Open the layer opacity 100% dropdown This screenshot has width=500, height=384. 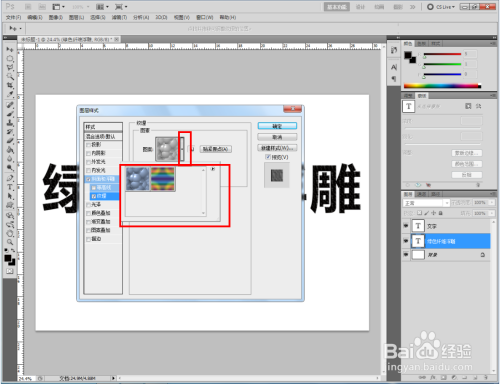492,203
